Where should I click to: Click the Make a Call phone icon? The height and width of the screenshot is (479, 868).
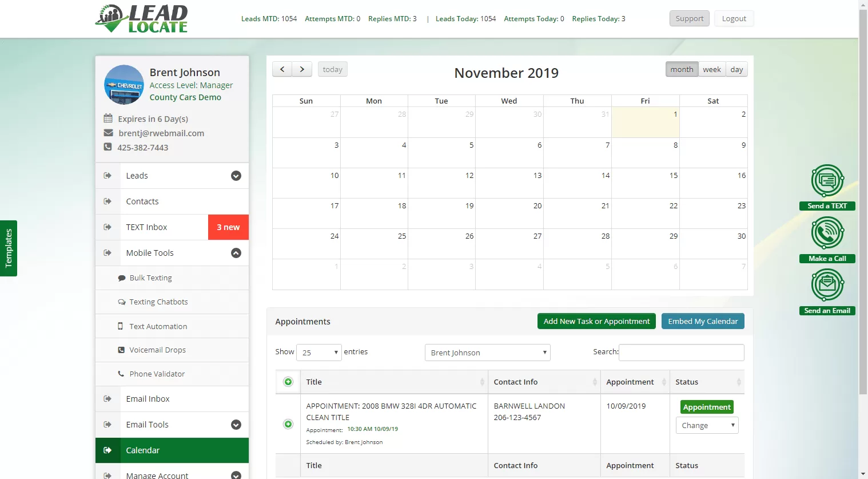[x=827, y=233]
